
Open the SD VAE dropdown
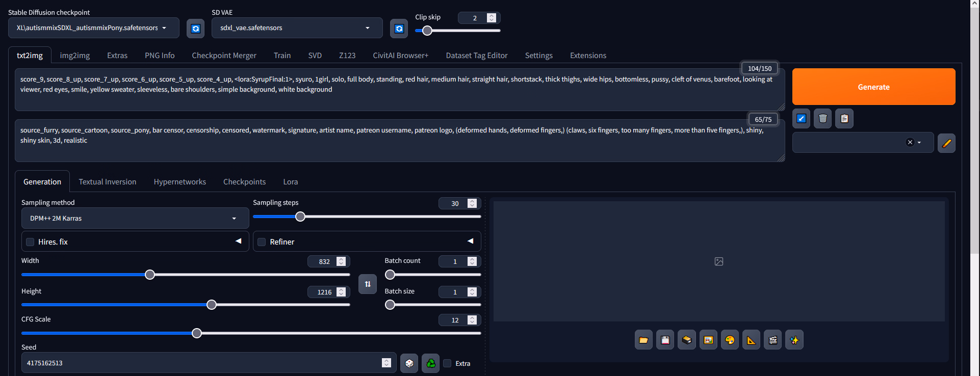click(x=296, y=28)
